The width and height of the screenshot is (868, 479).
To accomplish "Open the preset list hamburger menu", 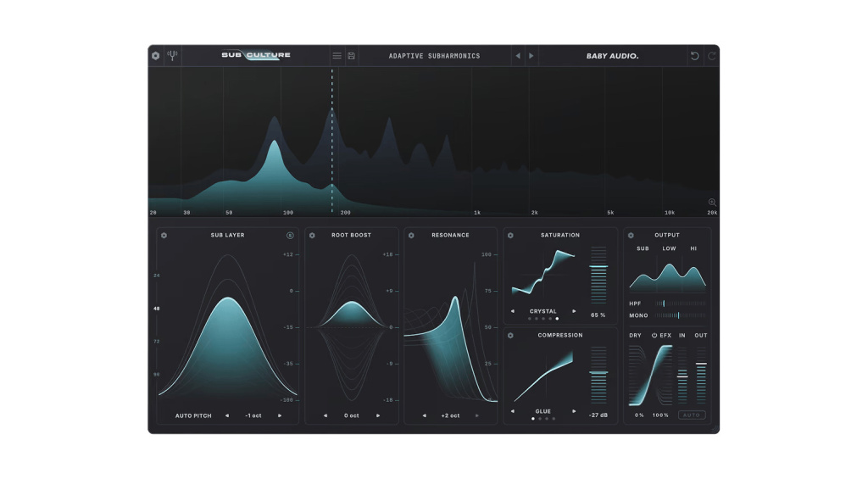I will [x=337, y=56].
